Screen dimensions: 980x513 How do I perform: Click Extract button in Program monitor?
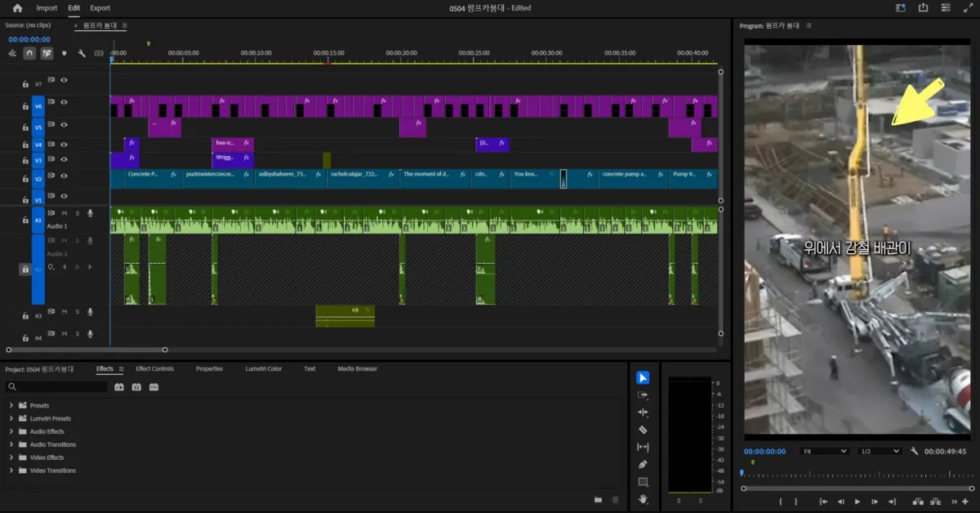pos(933,502)
